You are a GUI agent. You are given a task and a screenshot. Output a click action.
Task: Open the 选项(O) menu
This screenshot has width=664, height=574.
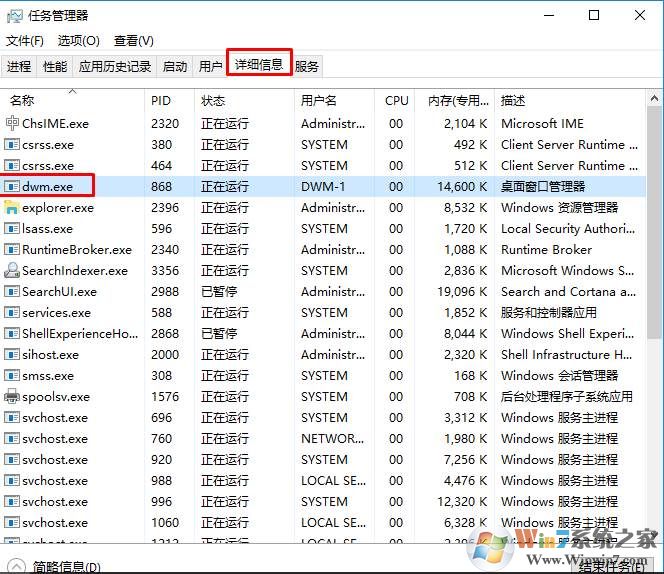coord(79,41)
